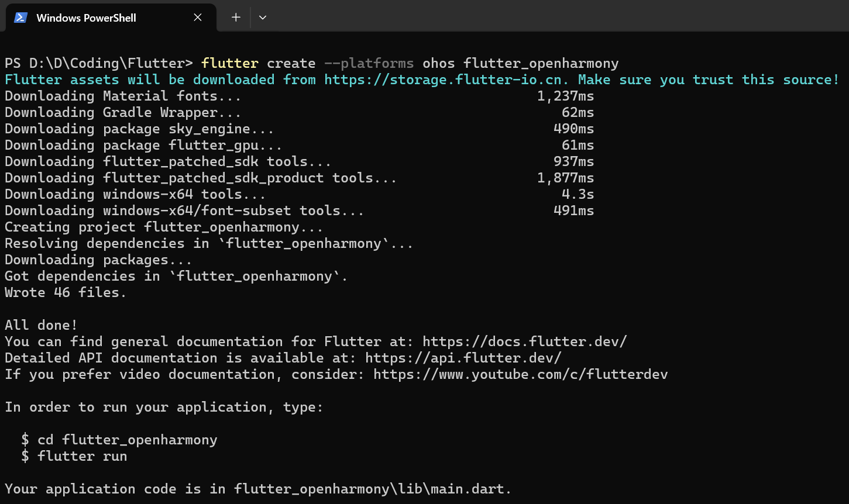Click the '$ cd flutter_openharmony' command line
This screenshot has width=849, height=504.
tap(119, 440)
